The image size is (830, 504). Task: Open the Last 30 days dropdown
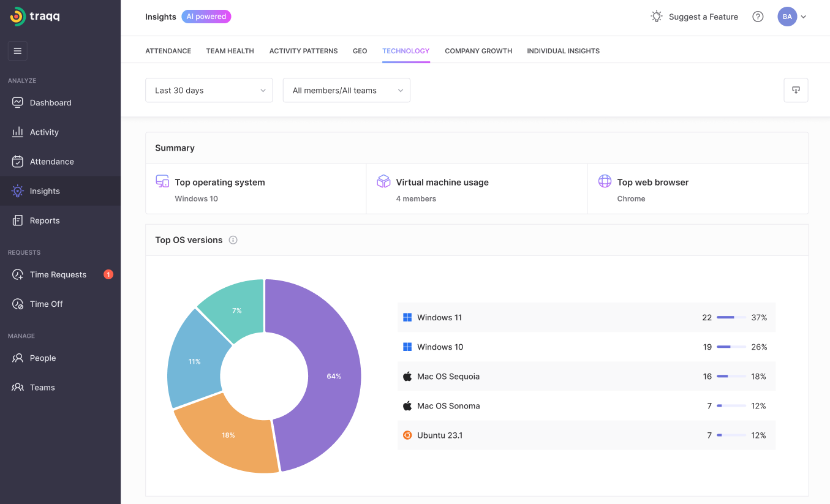point(209,90)
